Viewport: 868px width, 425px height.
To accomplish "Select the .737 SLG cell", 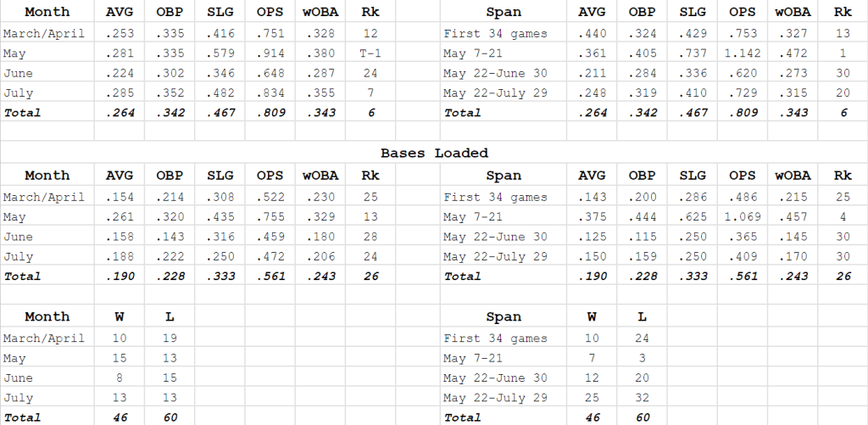I will coord(692,53).
